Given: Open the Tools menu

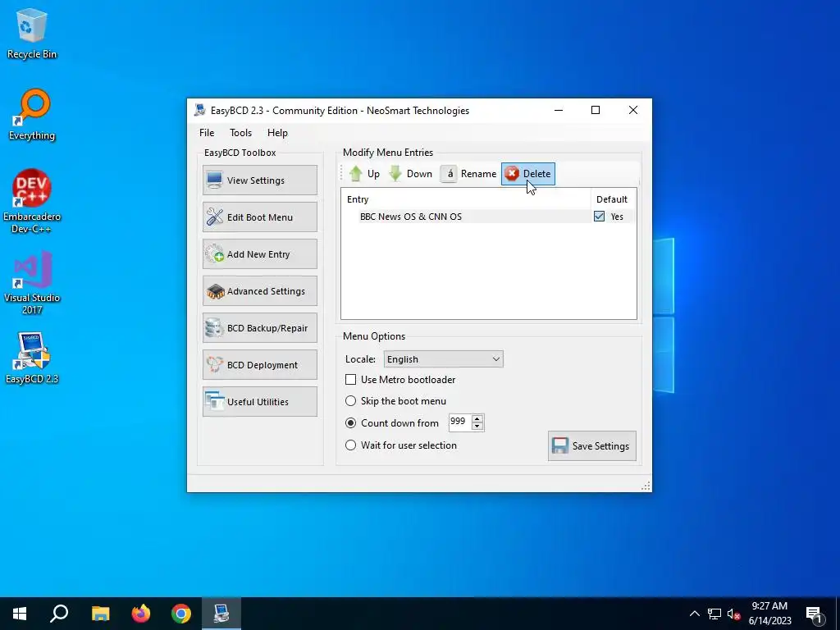Looking at the screenshot, I should [240, 133].
